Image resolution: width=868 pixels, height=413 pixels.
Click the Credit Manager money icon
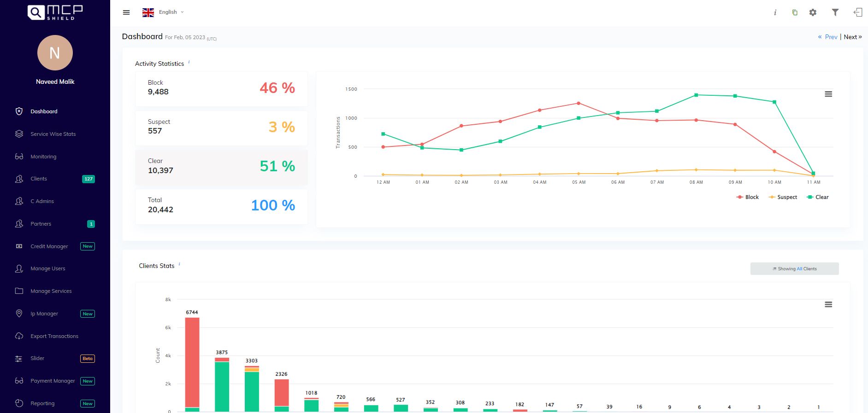(19, 246)
